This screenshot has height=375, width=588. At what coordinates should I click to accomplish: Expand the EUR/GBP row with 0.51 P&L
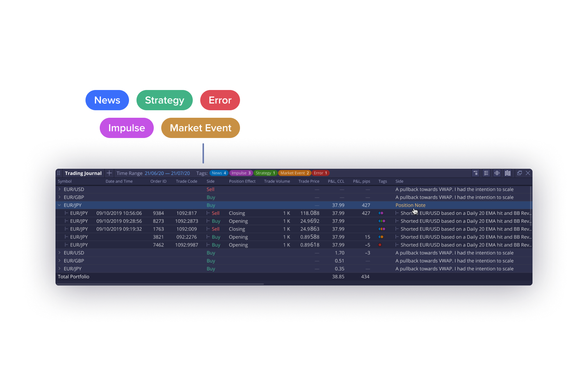click(x=59, y=261)
